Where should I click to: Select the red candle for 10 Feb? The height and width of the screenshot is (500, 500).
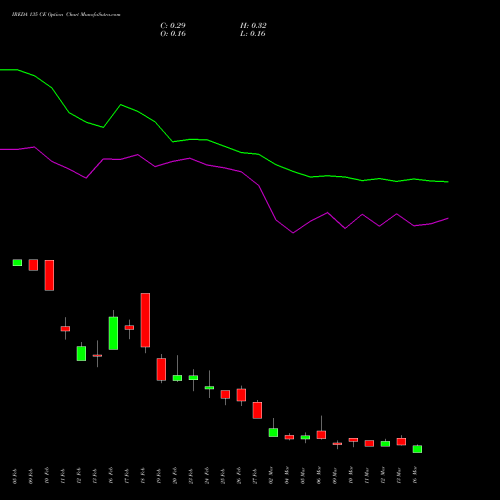click(x=49, y=275)
